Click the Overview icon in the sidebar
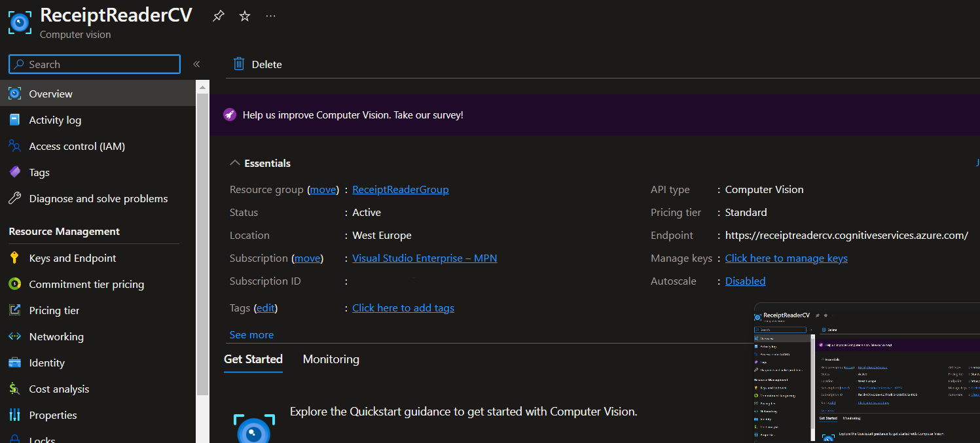Image resolution: width=980 pixels, height=443 pixels. click(14, 94)
